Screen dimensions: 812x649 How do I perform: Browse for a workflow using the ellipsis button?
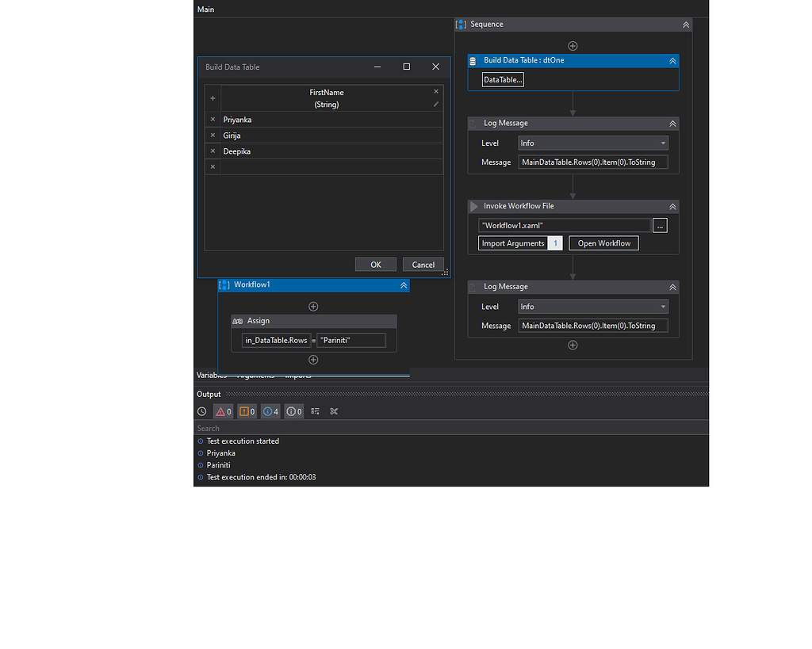click(660, 225)
